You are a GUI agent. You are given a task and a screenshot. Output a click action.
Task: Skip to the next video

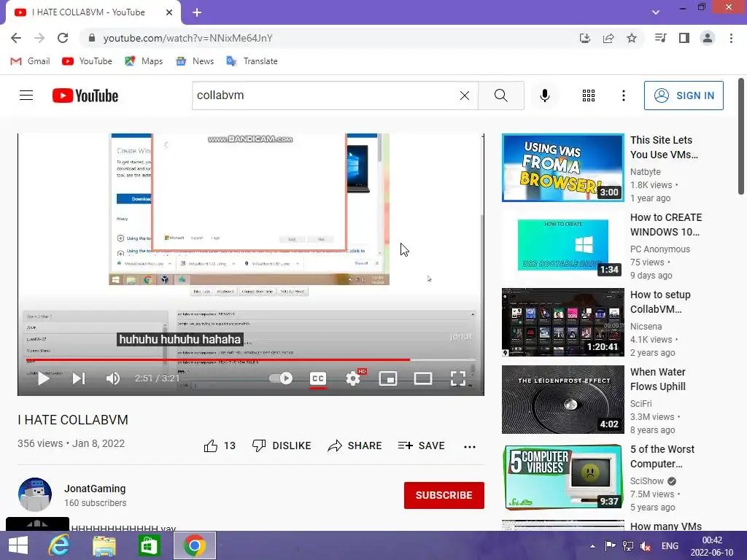pyautogui.click(x=79, y=378)
